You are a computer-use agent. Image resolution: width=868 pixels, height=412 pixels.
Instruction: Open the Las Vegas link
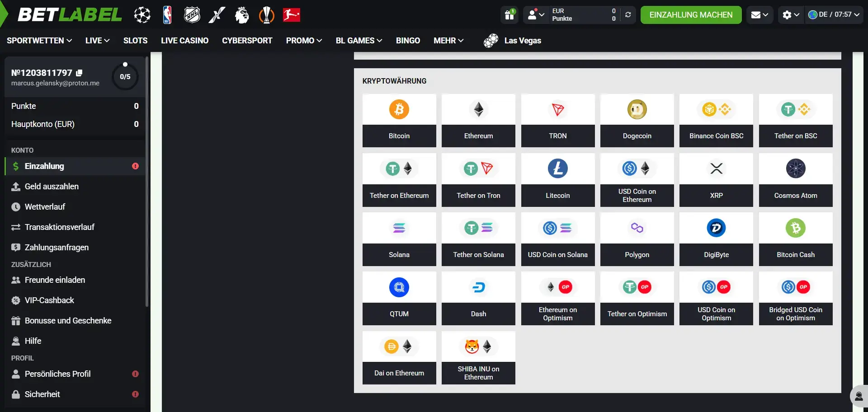[x=512, y=41]
